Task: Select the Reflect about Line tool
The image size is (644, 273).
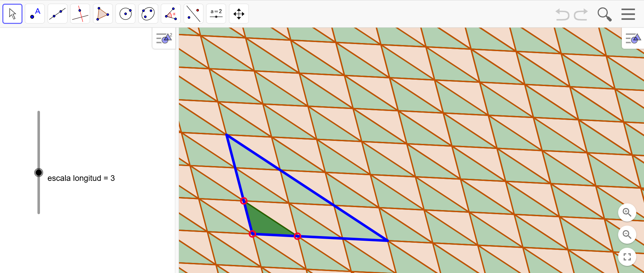Action: (x=193, y=14)
